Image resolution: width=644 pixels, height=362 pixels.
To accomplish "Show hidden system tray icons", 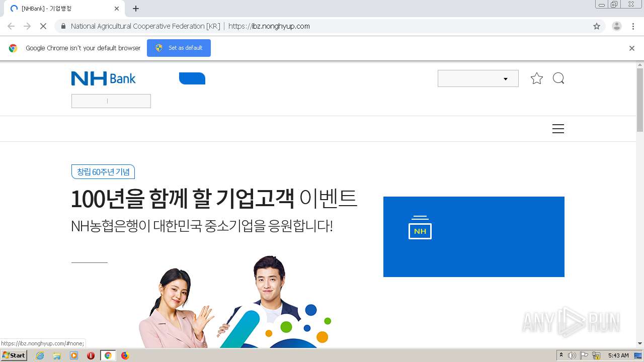I will [561, 355].
